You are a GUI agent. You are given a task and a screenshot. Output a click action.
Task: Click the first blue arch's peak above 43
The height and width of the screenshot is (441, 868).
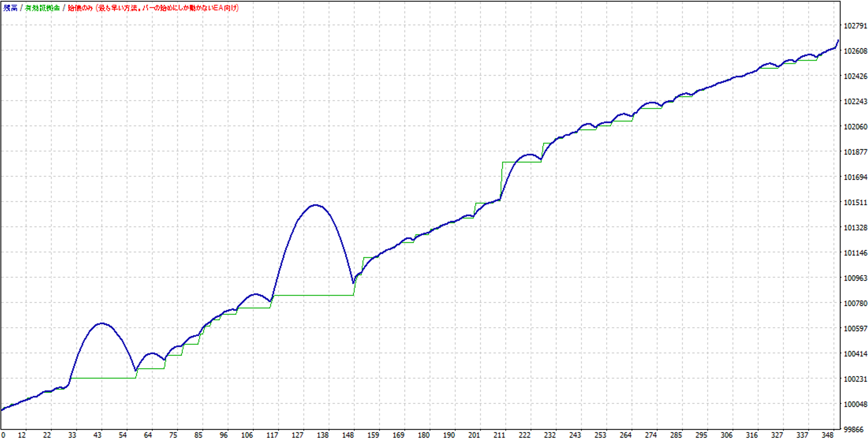102,323
